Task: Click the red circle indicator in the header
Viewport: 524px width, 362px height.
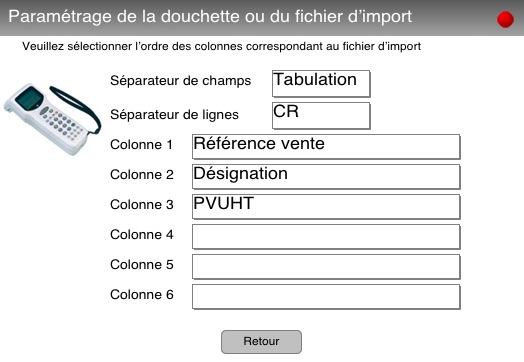Action: (505, 19)
